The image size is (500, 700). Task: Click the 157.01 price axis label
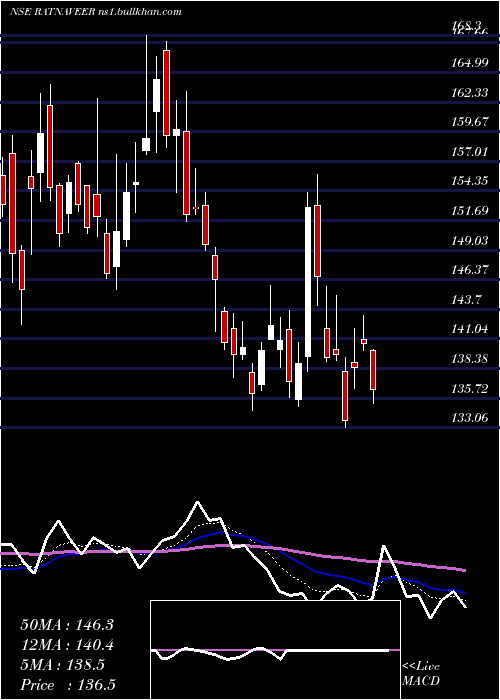pos(470,151)
